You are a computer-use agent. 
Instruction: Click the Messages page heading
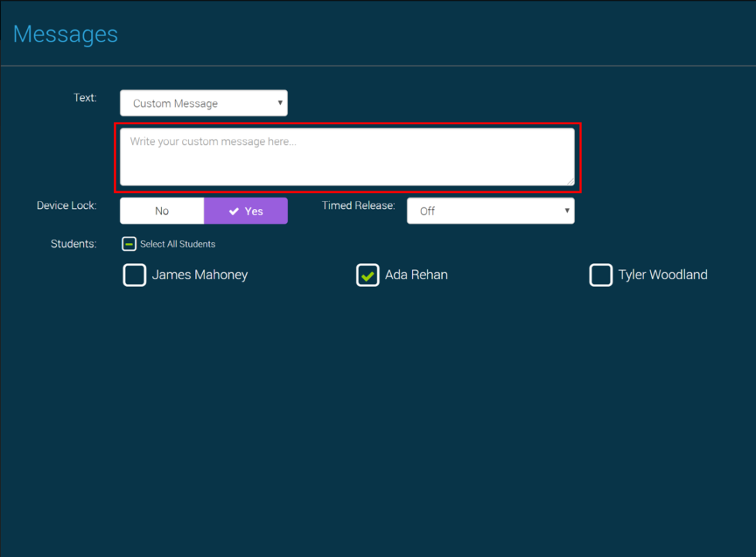tap(66, 34)
